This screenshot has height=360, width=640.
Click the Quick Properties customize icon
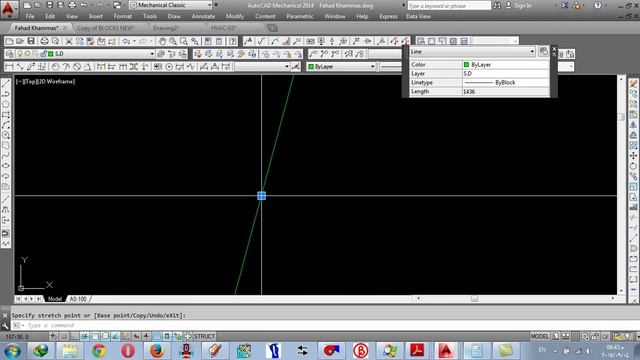(x=543, y=51)
